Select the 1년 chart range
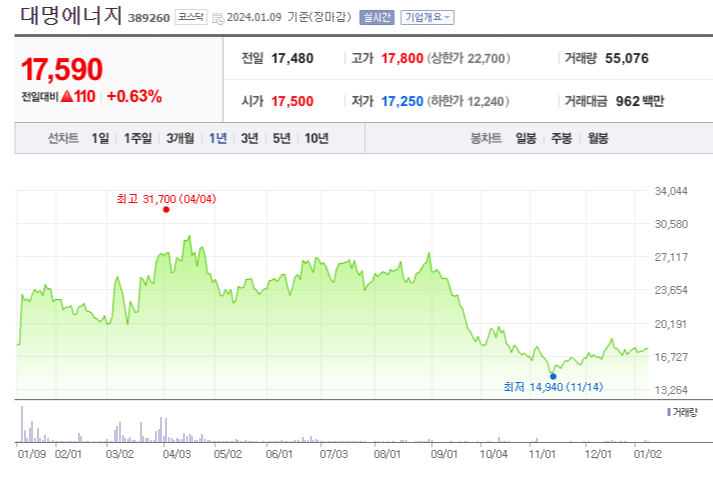The image size is (713, 483). point(218,138)
